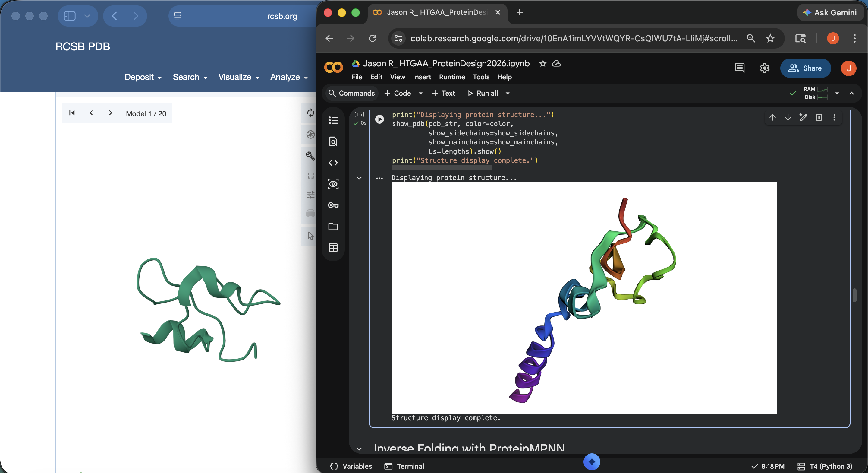The height and width of the screenshot is (473, 868).
Task: Open the sliders settings in RCSB viewer
Action: click(310, 195)
